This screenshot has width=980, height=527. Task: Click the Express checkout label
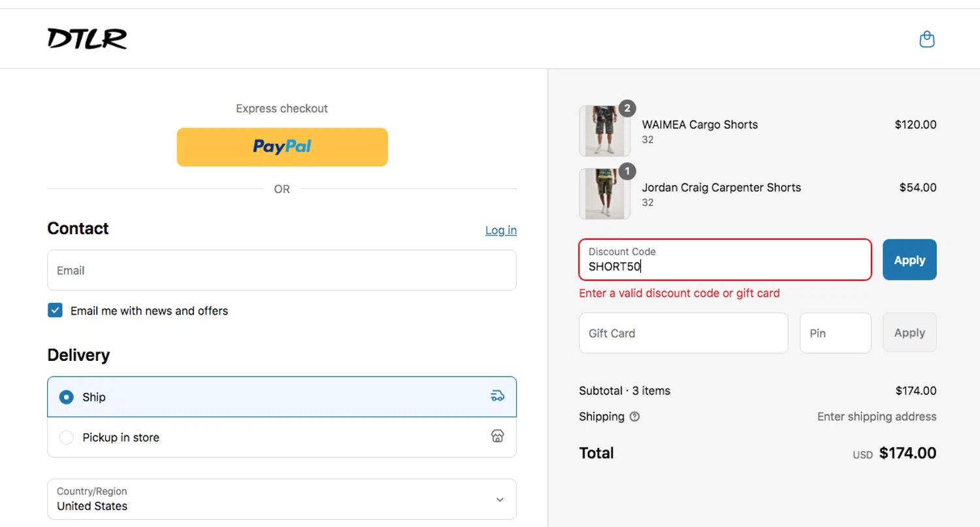pos(282,109)
